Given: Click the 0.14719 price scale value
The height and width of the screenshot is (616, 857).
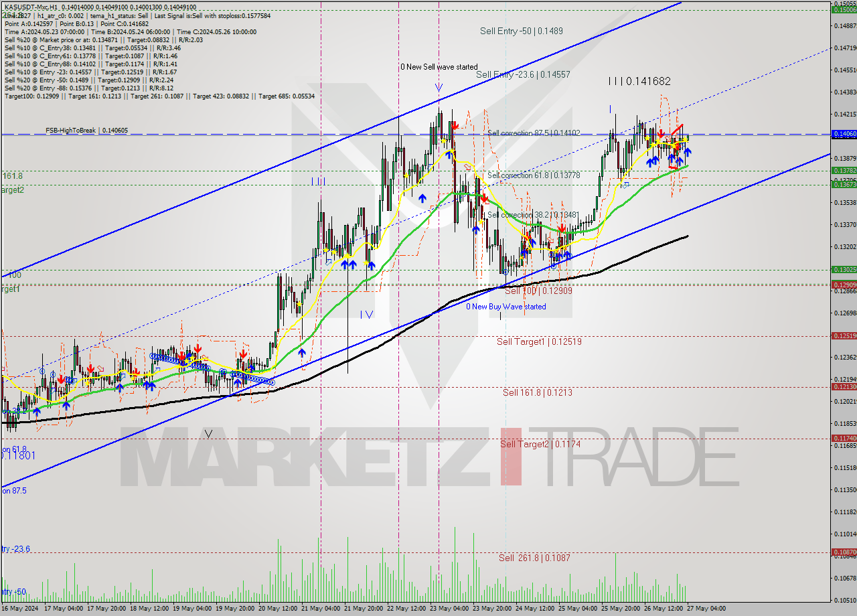Looking at the screenshot, I should click(x=845, y=48).
